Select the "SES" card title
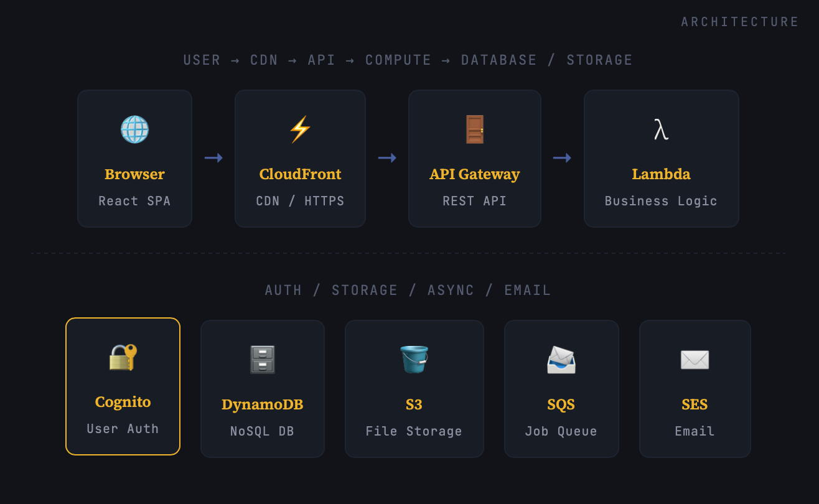 [x=695, y=404]
